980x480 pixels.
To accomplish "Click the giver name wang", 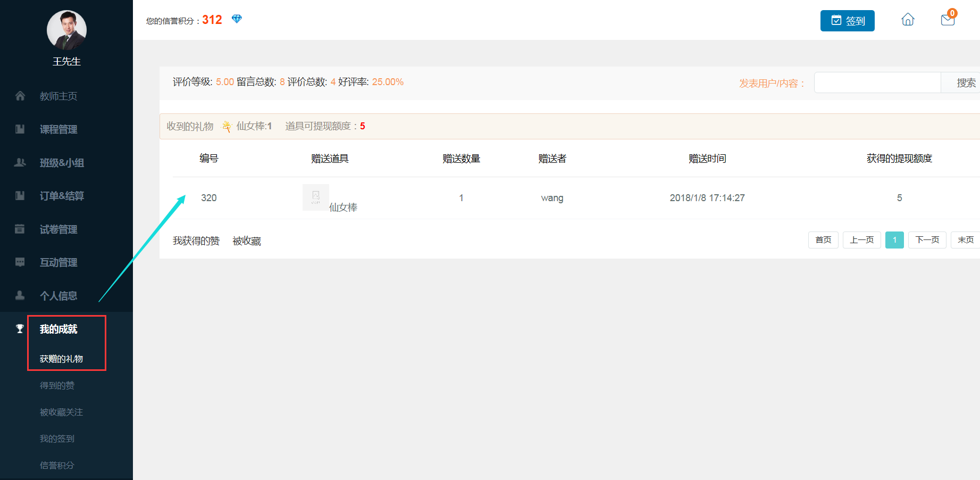I will [552, 198].
